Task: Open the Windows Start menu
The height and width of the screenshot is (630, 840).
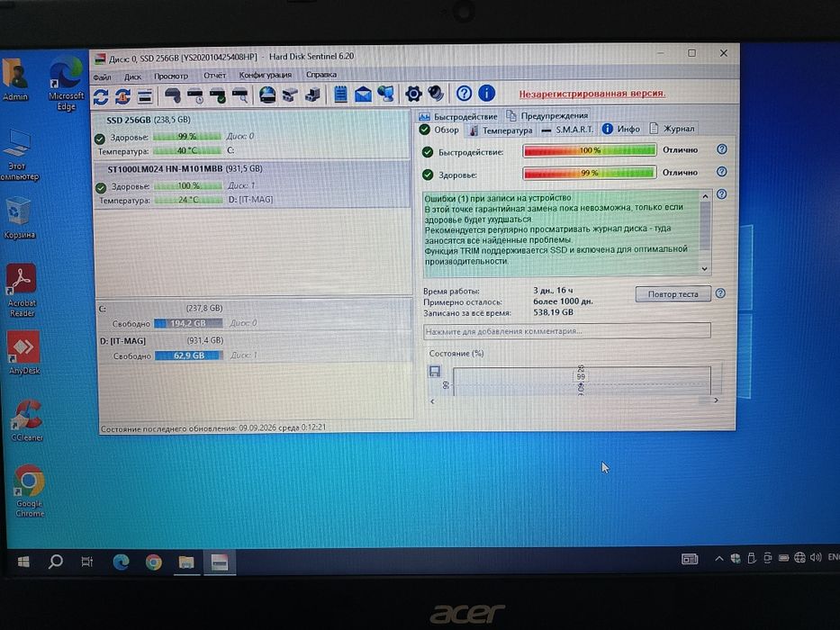Action: click(x=23, y=562)
